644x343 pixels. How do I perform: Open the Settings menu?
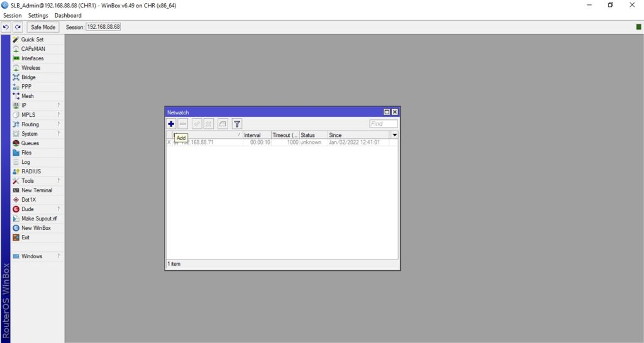point(38,16)
